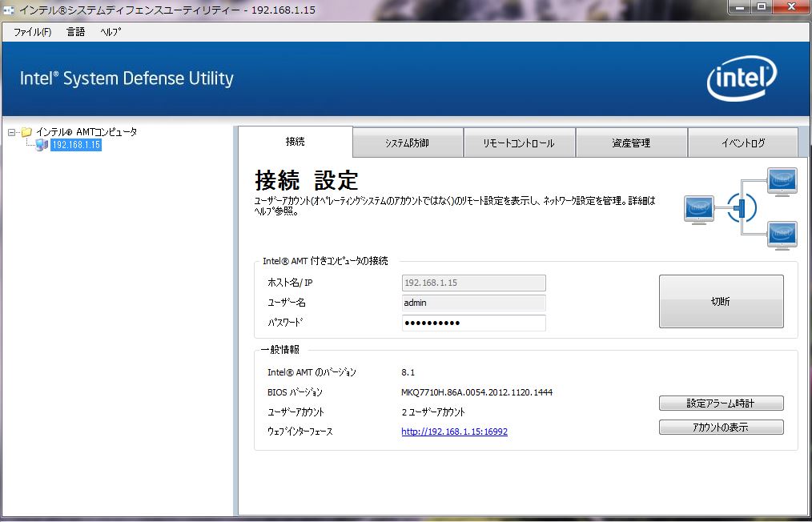The image size is (812, 522).
Task: Switch to the 接続 tab
Action: [x=295, y=142]
